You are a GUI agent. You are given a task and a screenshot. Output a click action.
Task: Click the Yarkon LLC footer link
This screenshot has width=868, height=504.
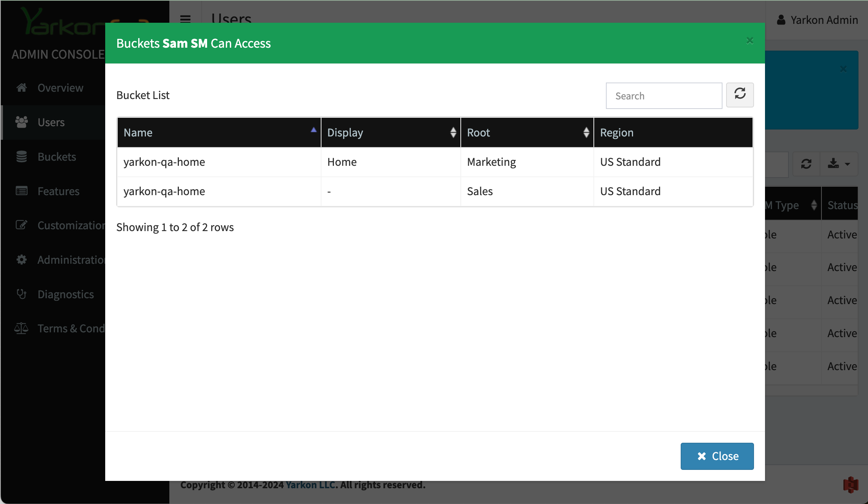(310, 485)
